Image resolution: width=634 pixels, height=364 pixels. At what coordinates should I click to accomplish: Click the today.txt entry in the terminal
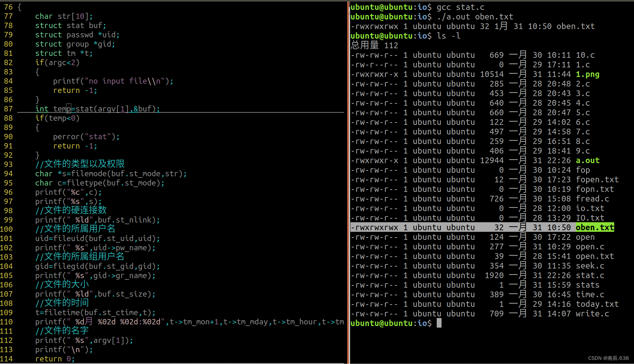[597, 304]
